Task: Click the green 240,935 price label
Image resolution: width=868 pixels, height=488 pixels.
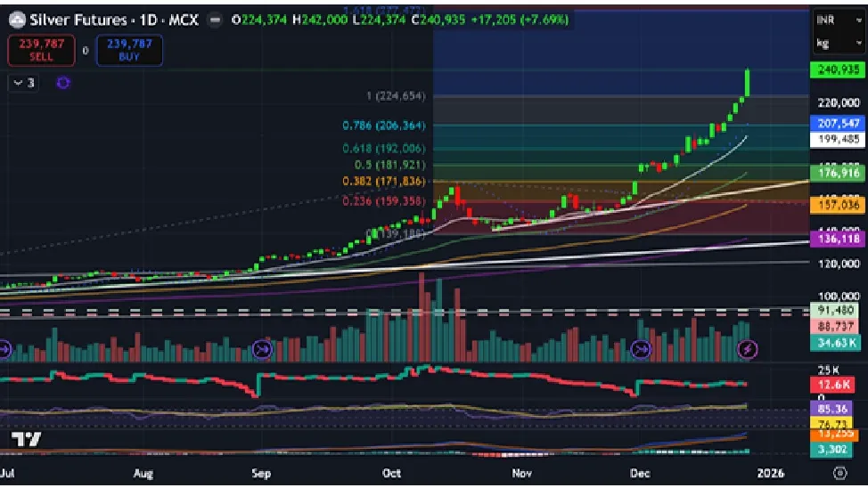Action: pyautogui.click(x=838, y=69)
